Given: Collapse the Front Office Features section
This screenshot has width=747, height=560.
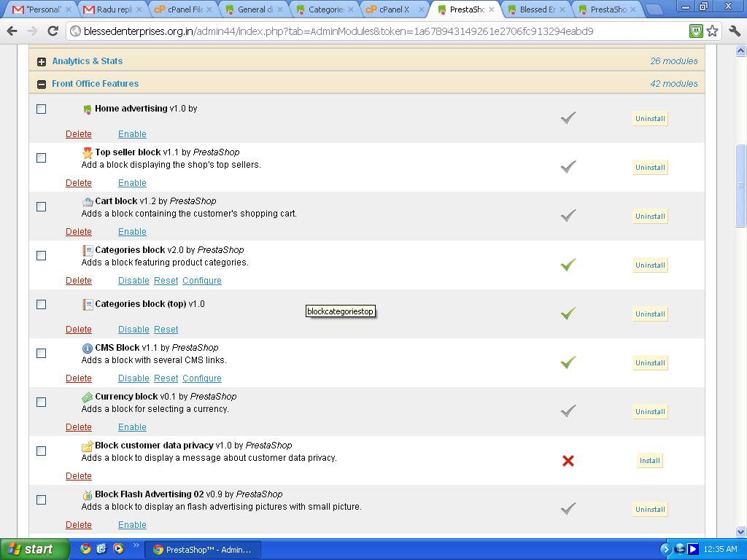Looking at the screenshot, I should [x=42, y=85].
